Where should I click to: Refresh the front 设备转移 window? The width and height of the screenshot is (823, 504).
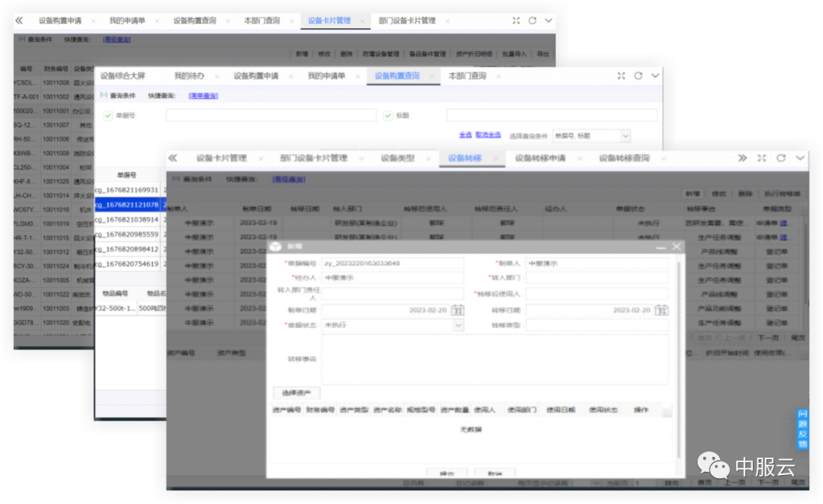point(781,158)
